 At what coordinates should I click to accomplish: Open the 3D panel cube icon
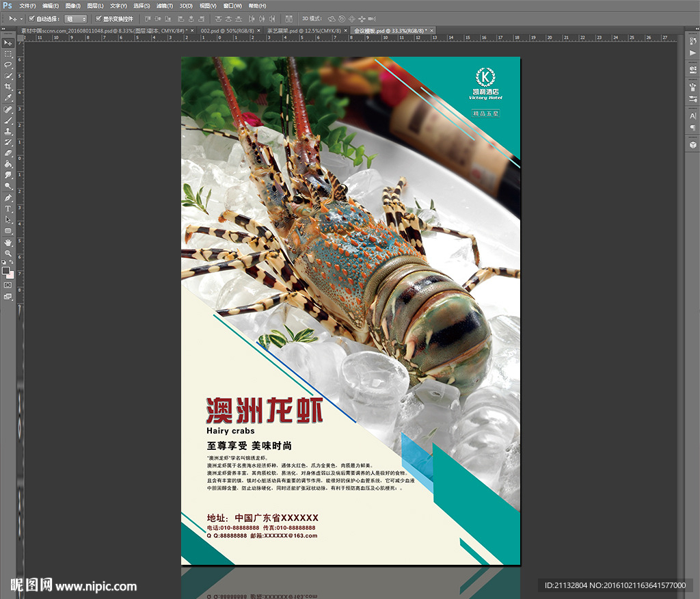point(693,145)
